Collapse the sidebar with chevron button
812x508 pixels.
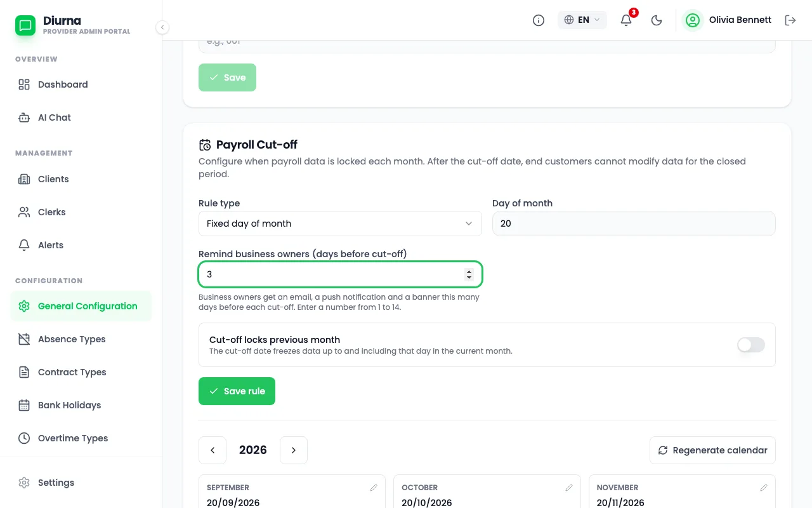tap(162, 27)
